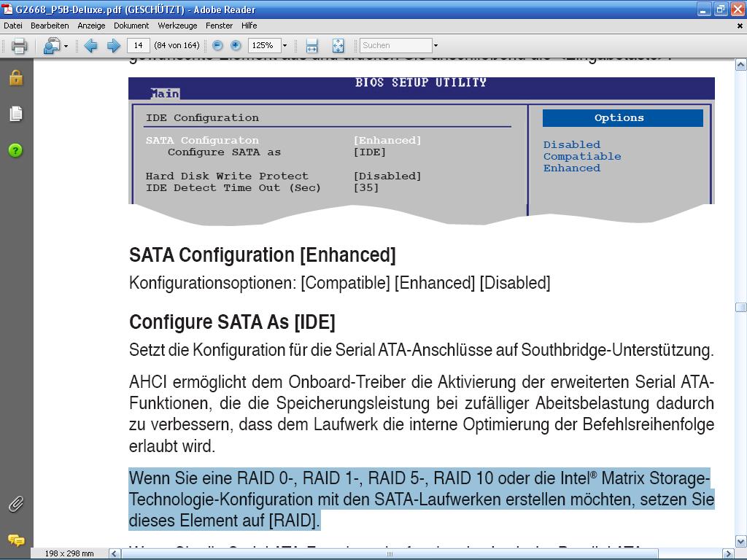Click the highlighted RAID paragraph text
Screen dimensions: 747x560
421,499
